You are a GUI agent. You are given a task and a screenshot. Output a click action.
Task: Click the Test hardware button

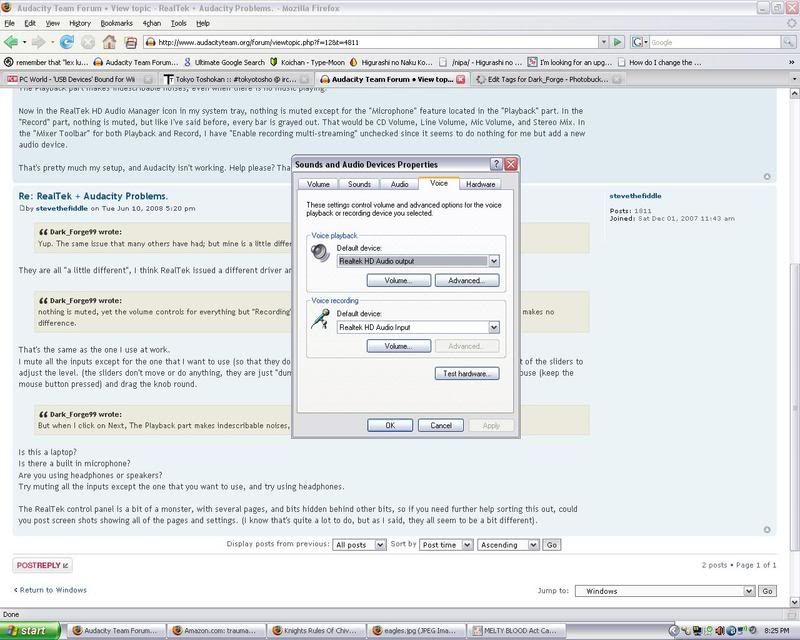tap(465, 373)
